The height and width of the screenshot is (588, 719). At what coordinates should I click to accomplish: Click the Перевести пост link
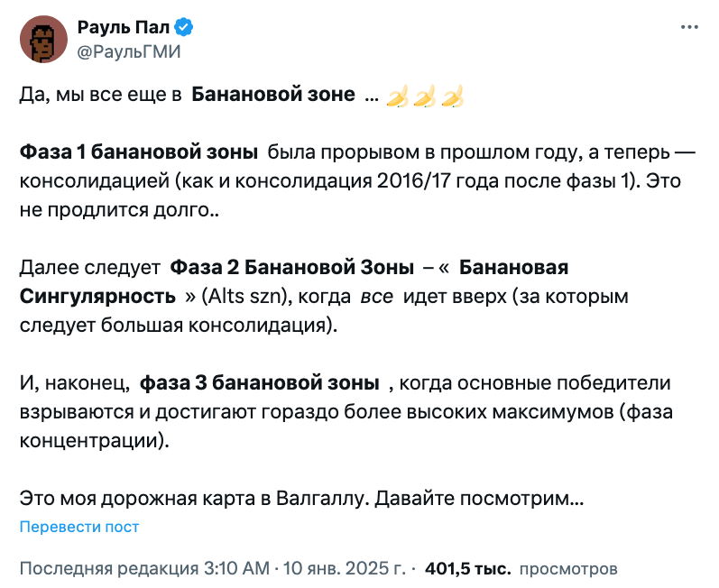[79, 527]
